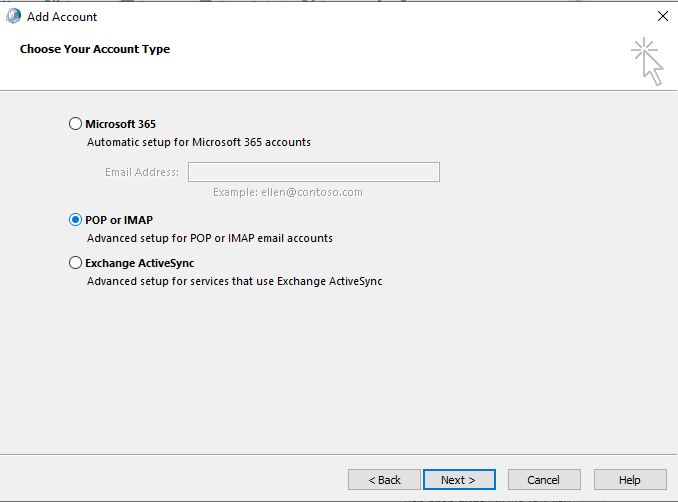Enable the Exchange ActiveSync radio button circle
The height and width of the screenshot is (502, 678).
tap(76, 263)
